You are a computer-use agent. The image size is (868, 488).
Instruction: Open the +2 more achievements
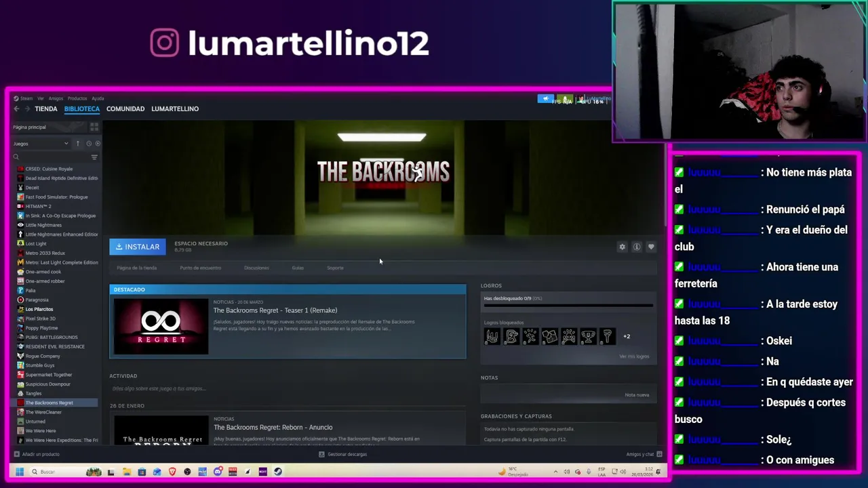627,336
